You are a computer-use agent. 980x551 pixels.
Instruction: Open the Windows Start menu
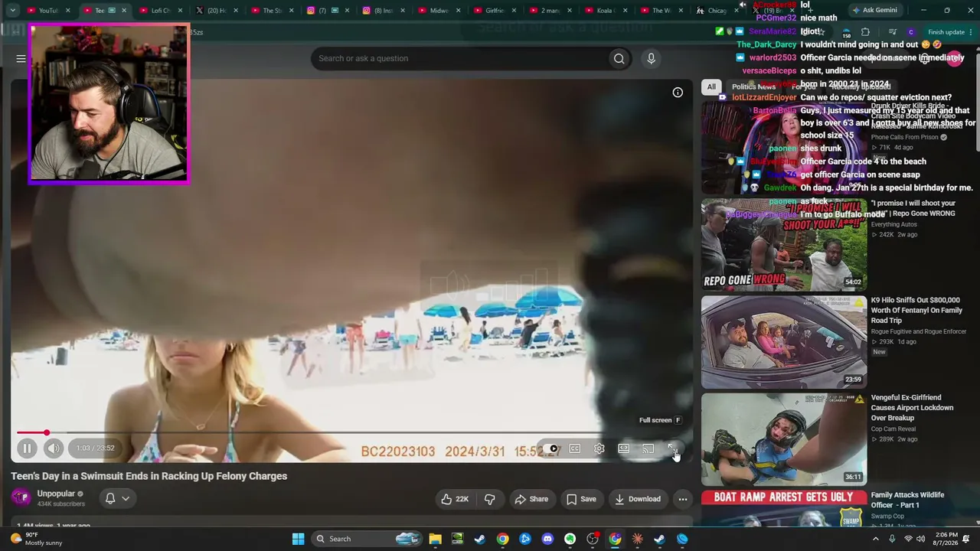pyautogui.click(x=298, y=539)
